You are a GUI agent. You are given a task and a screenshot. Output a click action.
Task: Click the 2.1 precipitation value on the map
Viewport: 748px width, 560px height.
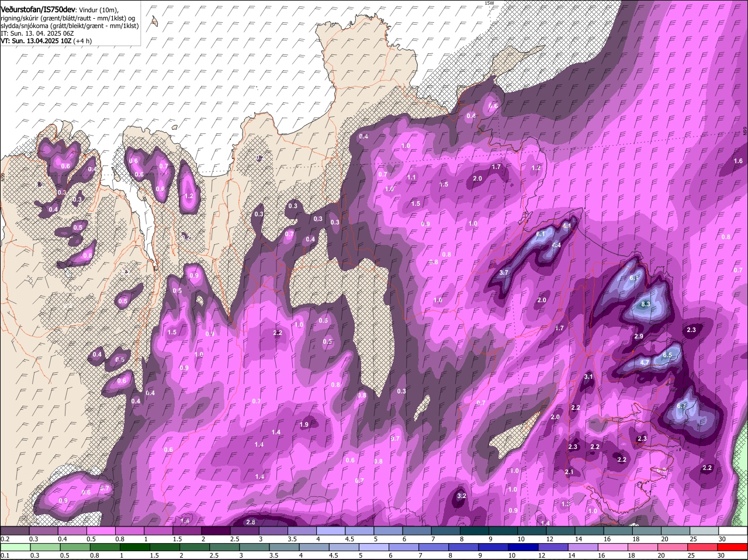coord(569,472)
